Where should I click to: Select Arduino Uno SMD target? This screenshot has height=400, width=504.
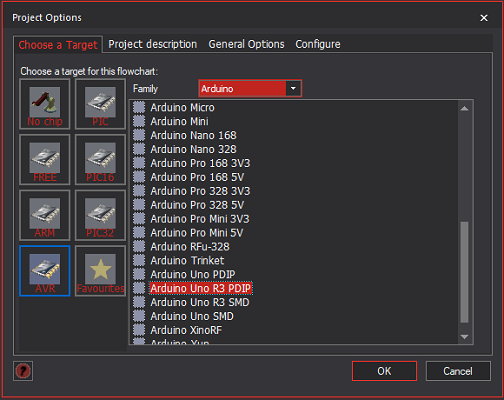coord(192,316)
